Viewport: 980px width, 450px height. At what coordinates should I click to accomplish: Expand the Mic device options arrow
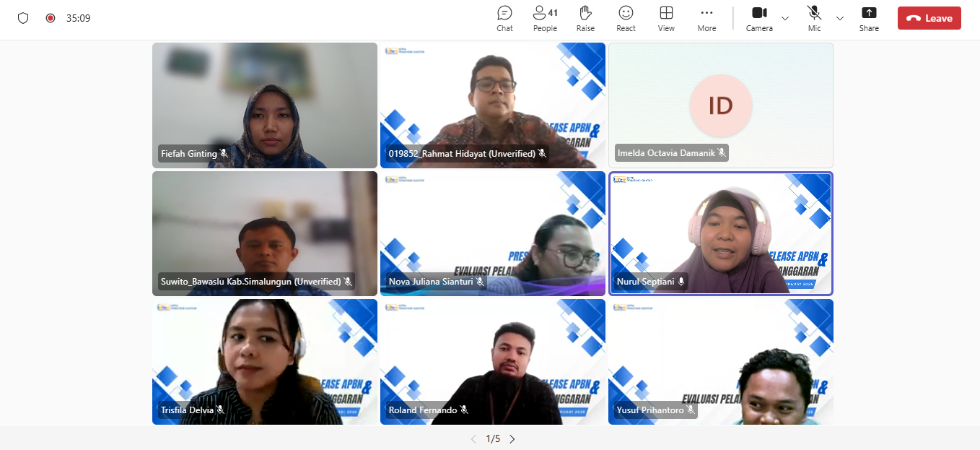click(x=840, y=18)
